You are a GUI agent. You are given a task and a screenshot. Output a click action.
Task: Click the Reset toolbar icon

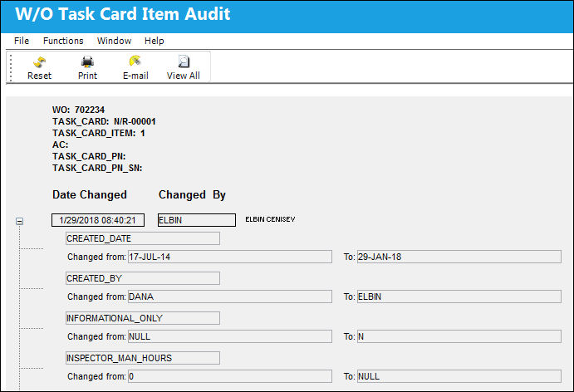pyautogui.click(x=39, y=61)
